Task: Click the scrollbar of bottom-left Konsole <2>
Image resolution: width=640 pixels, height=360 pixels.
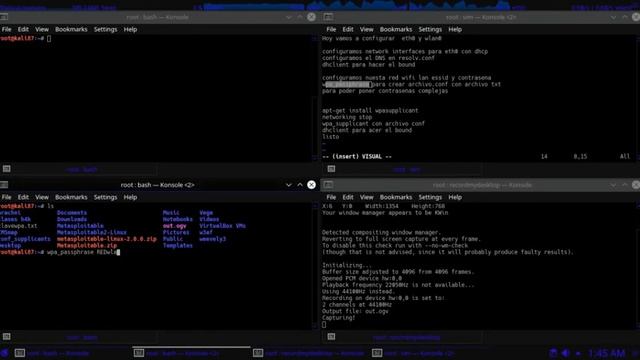Action: (315, 266)
